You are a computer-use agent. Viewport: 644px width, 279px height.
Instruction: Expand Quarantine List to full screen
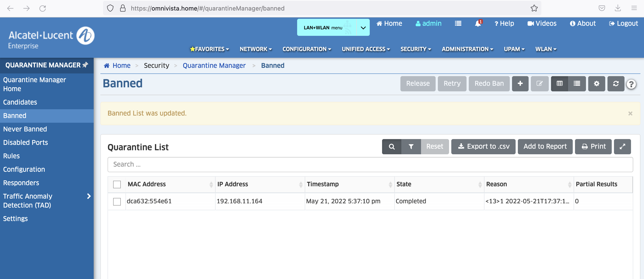622,147
